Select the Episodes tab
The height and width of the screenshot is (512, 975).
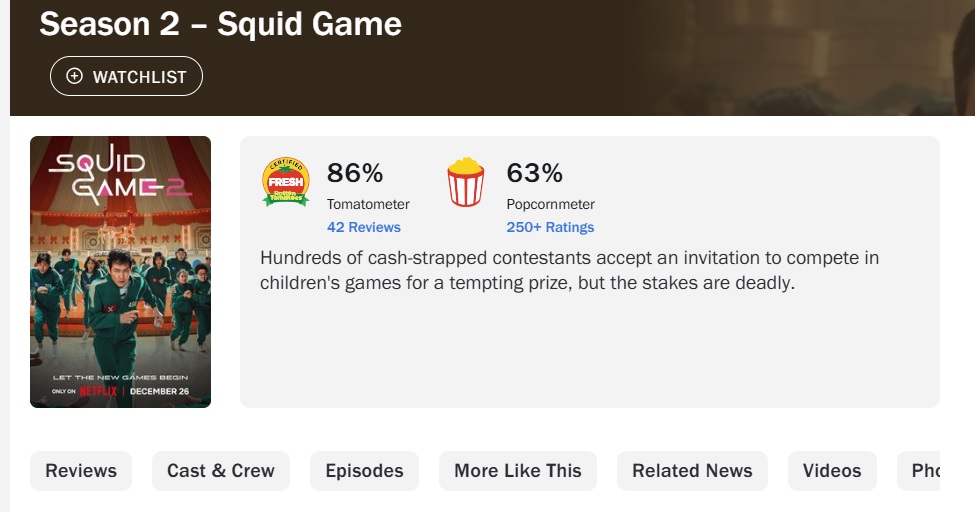(364, 471)
